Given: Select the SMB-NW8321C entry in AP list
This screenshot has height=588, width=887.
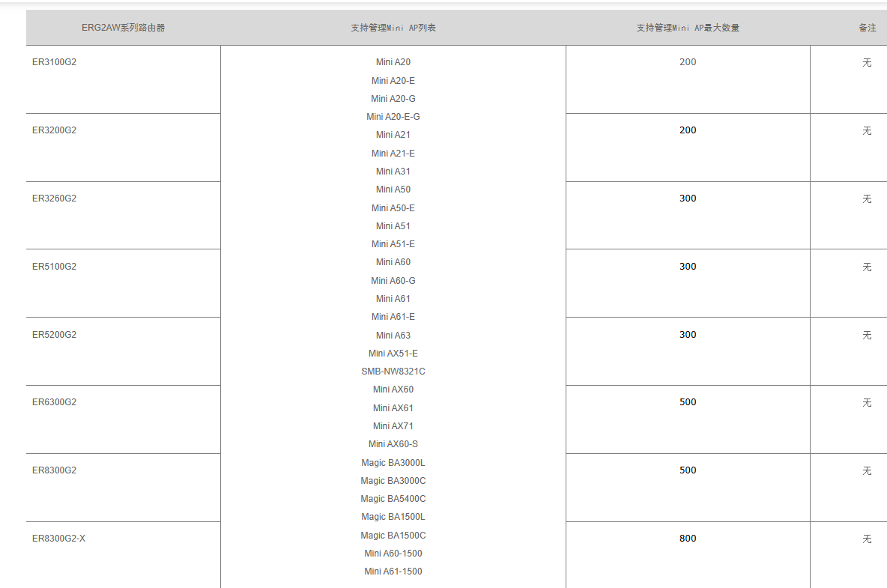Looking at the screenshot, I should pyautogui.click(x=393, y=372).
